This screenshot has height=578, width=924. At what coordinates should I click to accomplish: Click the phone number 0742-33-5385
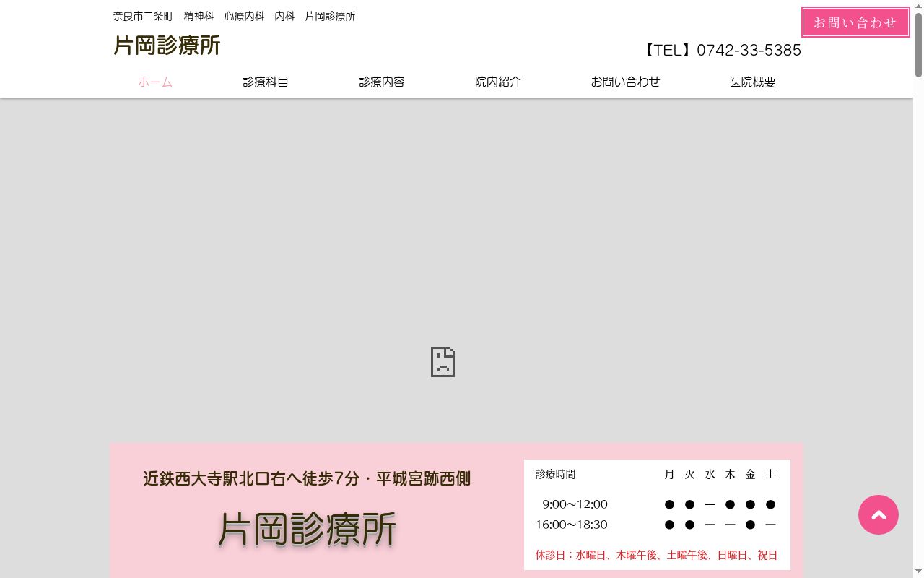point(749,50)
